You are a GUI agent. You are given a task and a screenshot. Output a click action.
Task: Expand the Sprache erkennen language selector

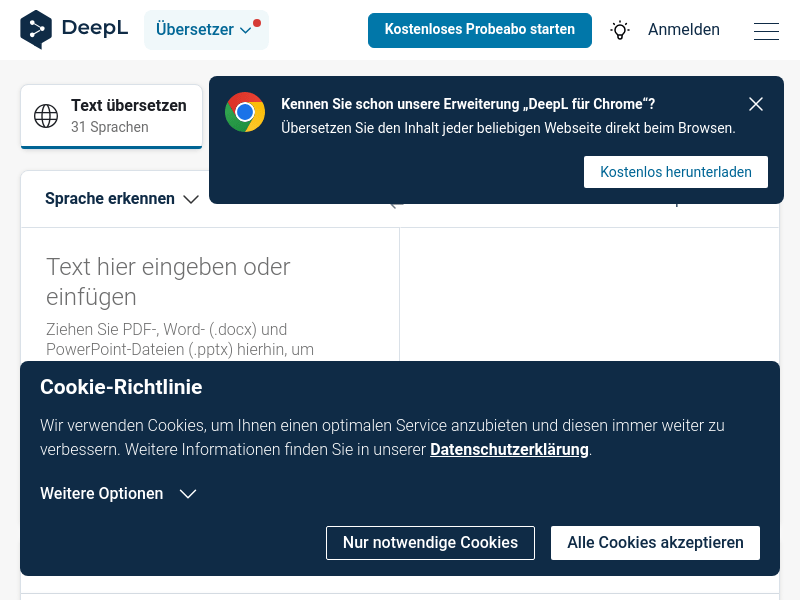pos(122,198)
